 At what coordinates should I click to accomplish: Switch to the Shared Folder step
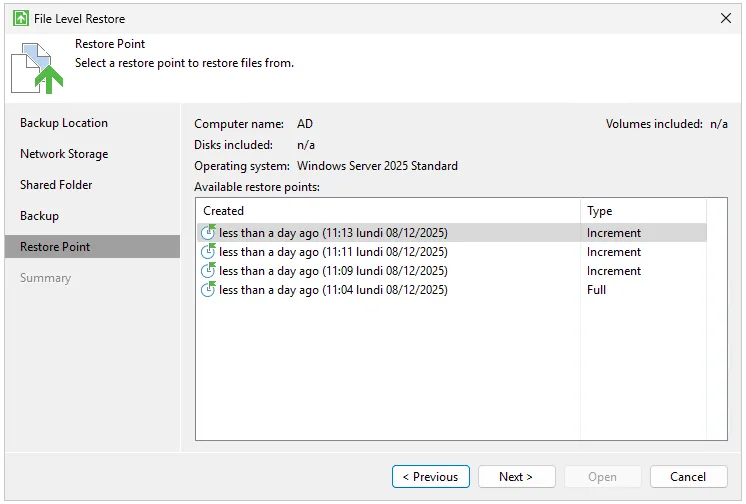coord(56,185)
